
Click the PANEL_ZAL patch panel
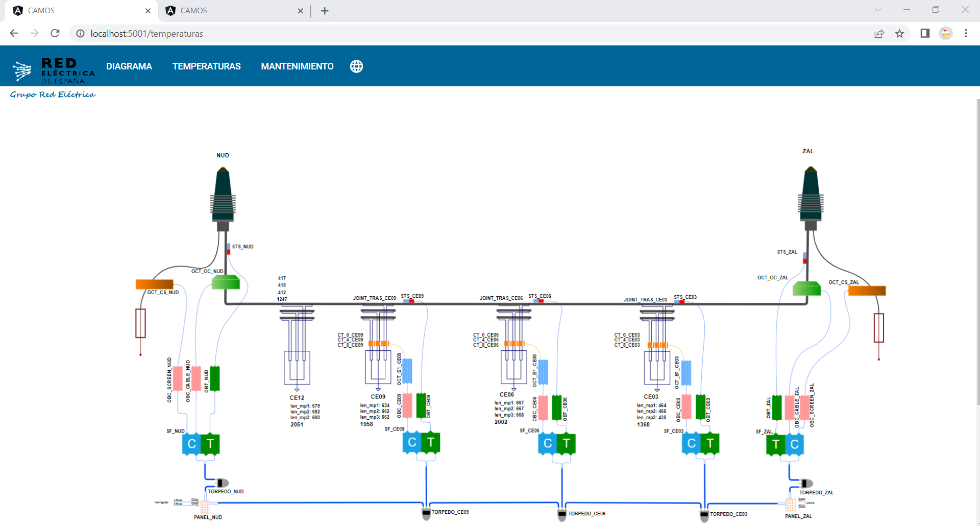(x=790, y=505)
